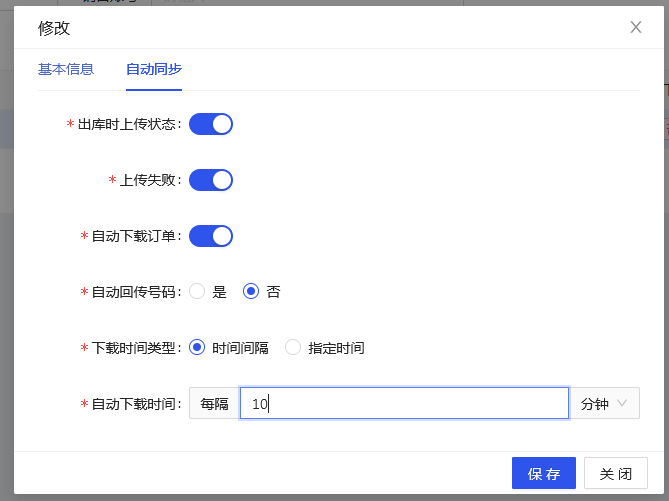Focus the 自动下载时间 interval input field
669x501 pixels.
404,403
